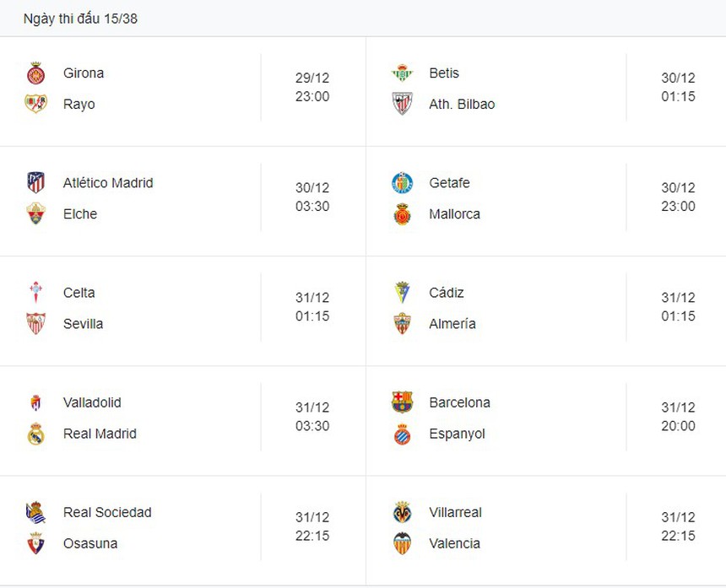The height and width of the screenshot is (588, 726).
Task: Click the Elche team name
Action: click(80, 214)
